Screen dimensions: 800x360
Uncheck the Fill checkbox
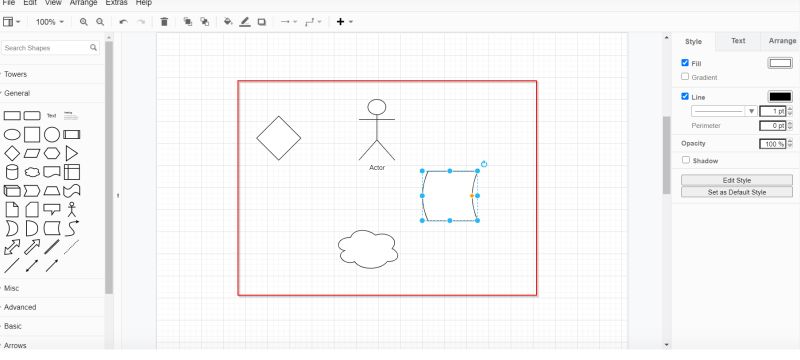[685, 63]
